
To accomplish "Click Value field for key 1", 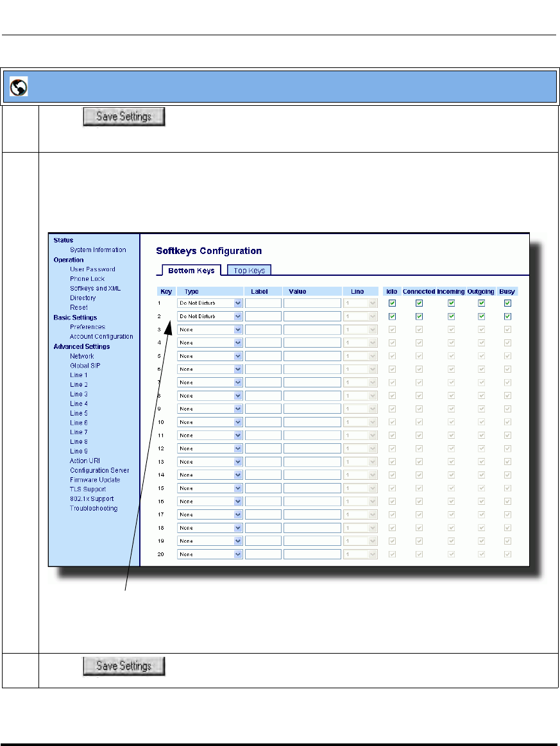I will click(312, 303).
